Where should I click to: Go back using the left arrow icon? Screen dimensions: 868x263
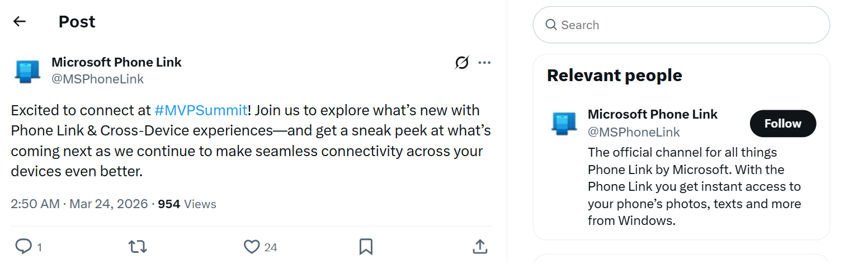(x=20, y=22)
